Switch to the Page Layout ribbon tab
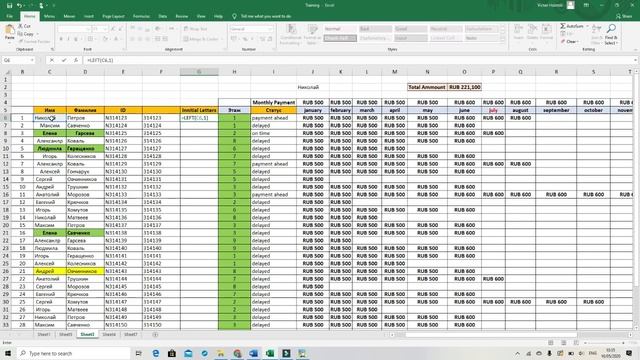Image resolution: width=640 pixels, height=360 pixels. [x=113, y=16]
